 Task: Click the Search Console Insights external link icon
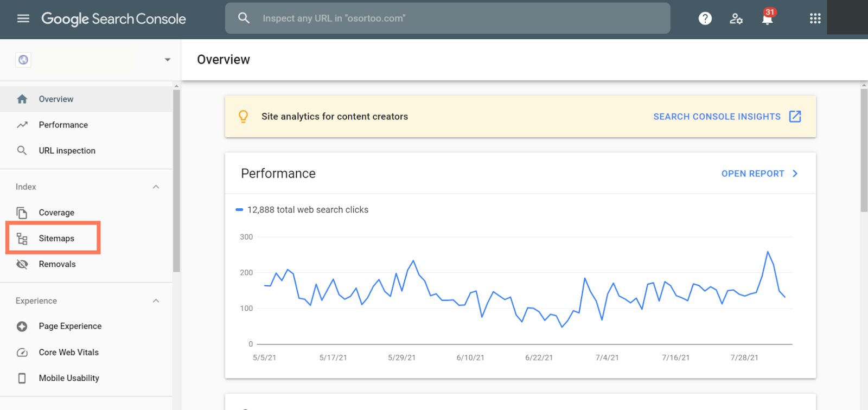point(795,117)
